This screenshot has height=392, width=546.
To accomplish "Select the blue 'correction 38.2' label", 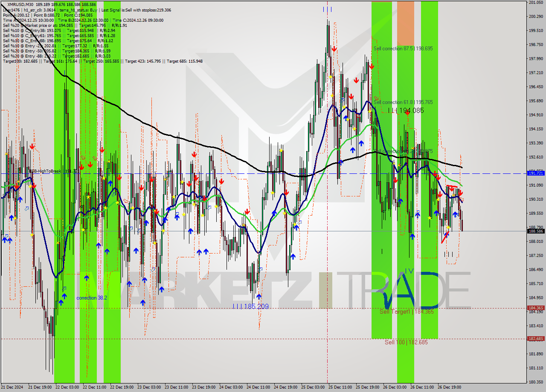I will pos(92,298).
